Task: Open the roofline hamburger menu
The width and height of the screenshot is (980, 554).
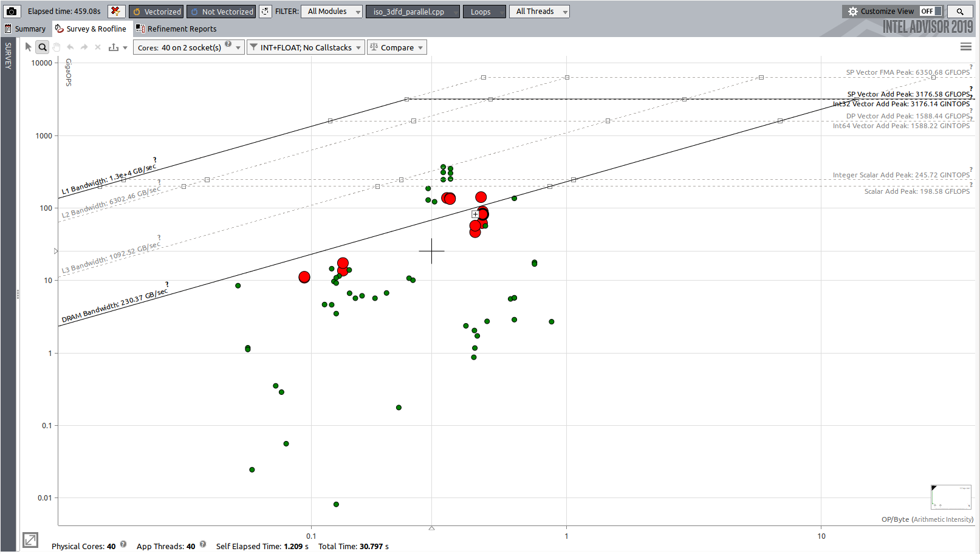Action: [965, 47]
